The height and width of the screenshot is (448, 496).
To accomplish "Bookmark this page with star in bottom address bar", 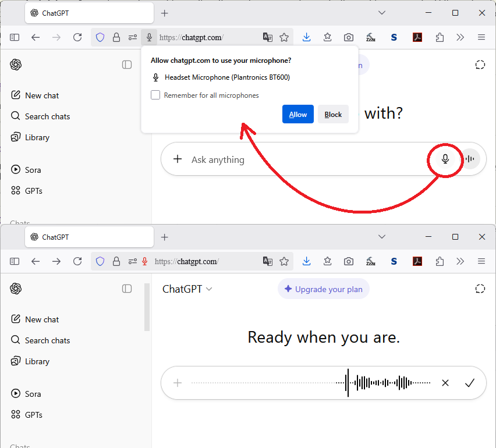I will [284, 261].
